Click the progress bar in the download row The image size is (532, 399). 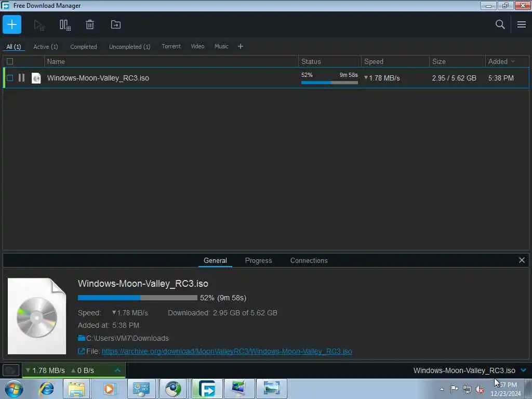tap(329, 83)
